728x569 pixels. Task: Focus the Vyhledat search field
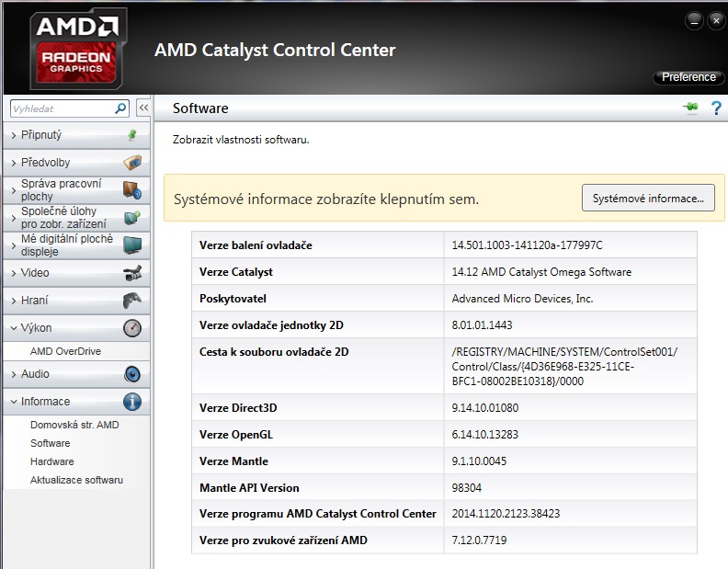pyautogui.click(x=61, y=108)
